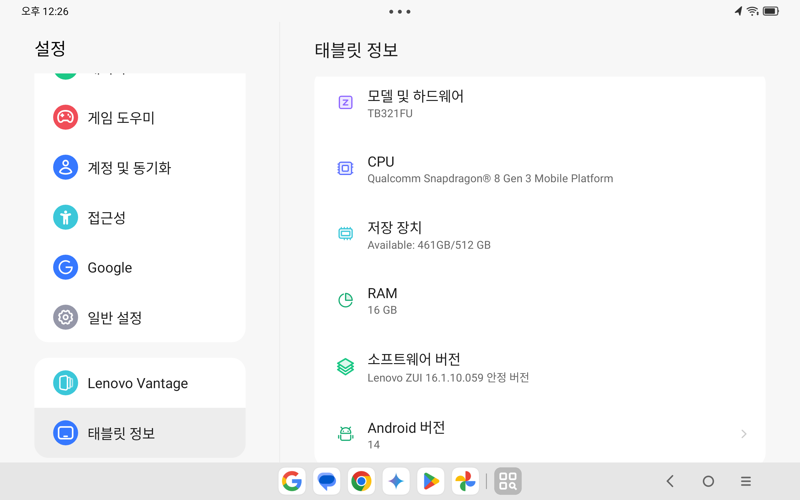This screenshot has height=500, width=800.
Task: Select Google settings menu entry
Action: [140, 267]
